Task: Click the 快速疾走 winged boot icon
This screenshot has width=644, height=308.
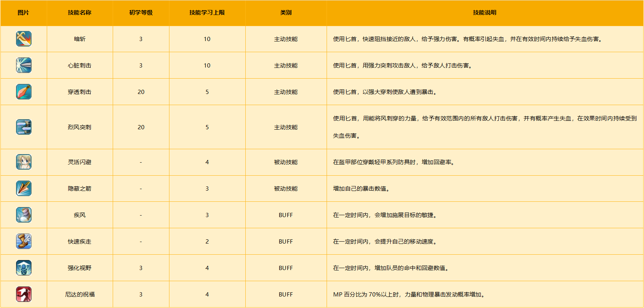Action: tap(24, 242)
